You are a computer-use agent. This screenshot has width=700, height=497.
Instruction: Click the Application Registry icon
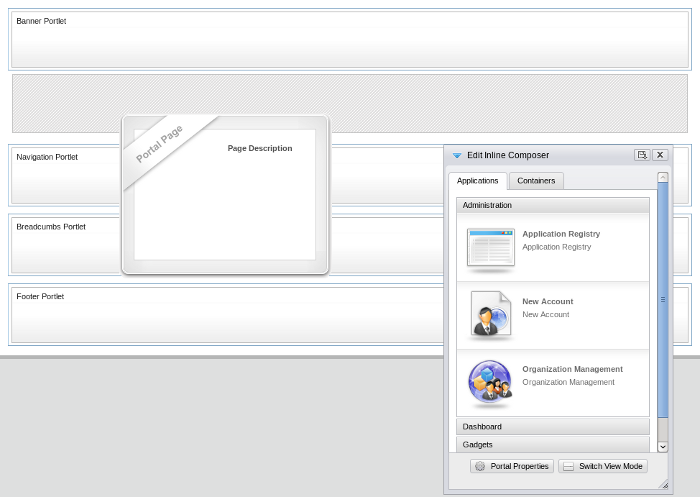[x=490, y=248]
